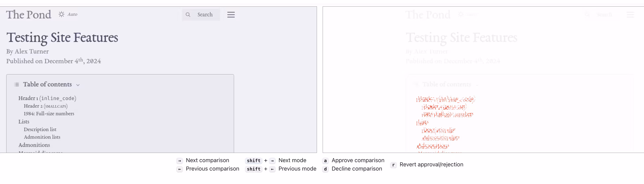This screenshot has height=184, width=644.
Task: Click the Approve comparison 'a' key
Action: [325, 160]
